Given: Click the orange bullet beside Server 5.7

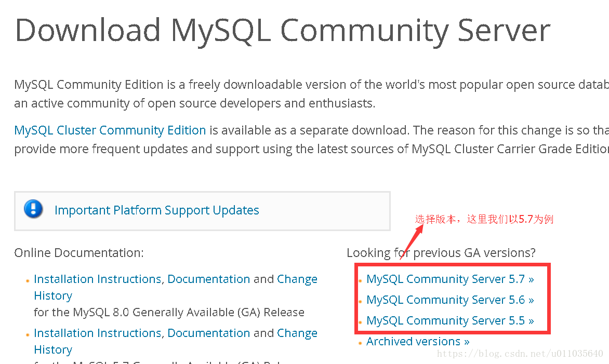Looking at the screenshot, I should [x=360, y=280].
